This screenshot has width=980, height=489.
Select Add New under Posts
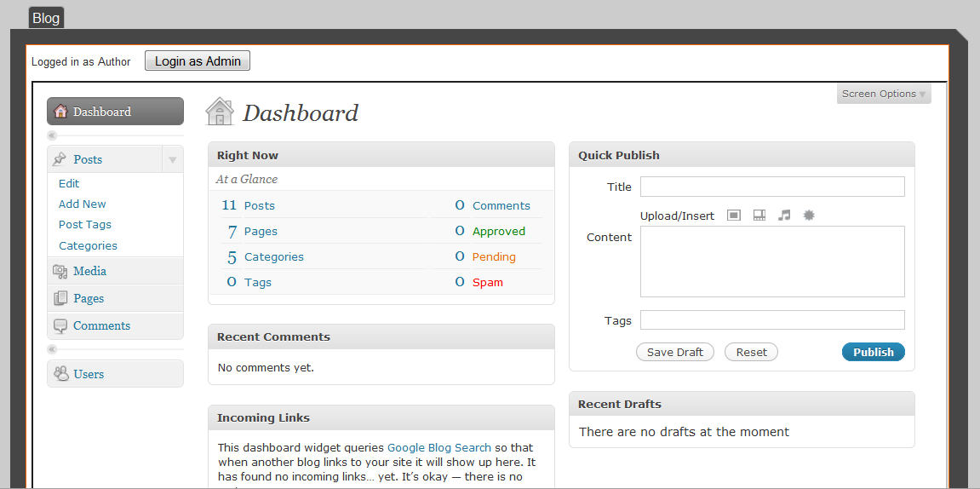tap(83, 204)
